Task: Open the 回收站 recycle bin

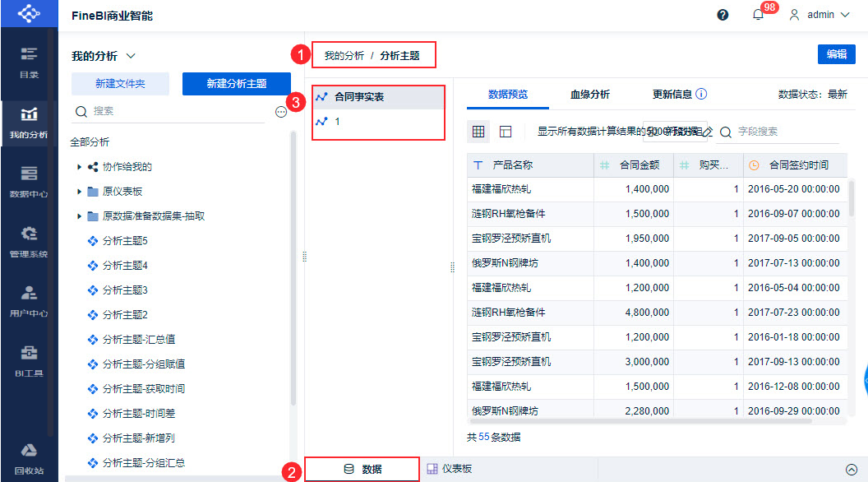Action: (x=29, y=459)
